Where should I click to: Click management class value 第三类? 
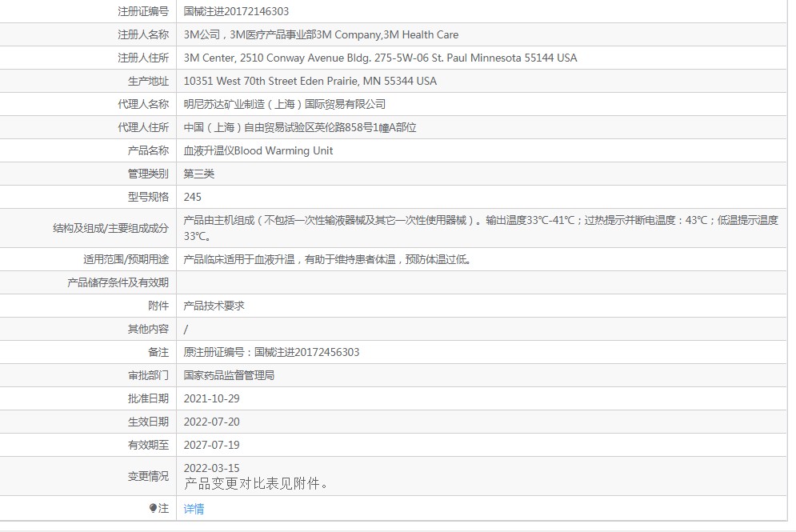click(198, 174)
